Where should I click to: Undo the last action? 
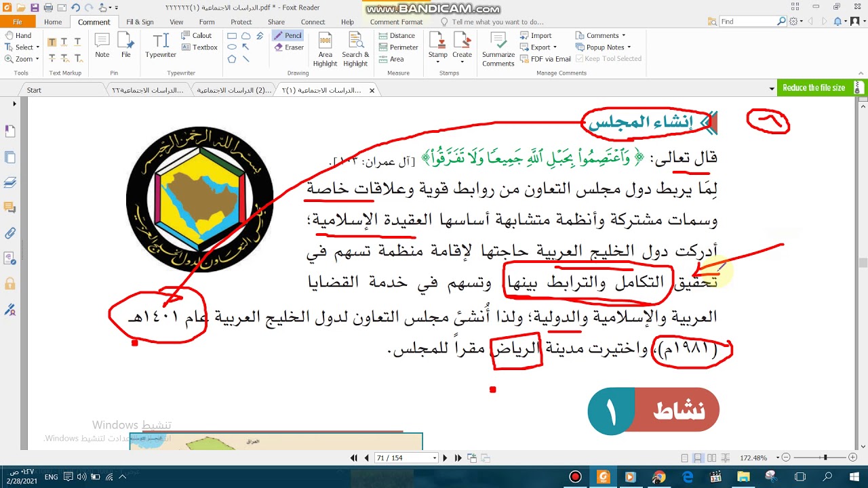tap(75, 7)
